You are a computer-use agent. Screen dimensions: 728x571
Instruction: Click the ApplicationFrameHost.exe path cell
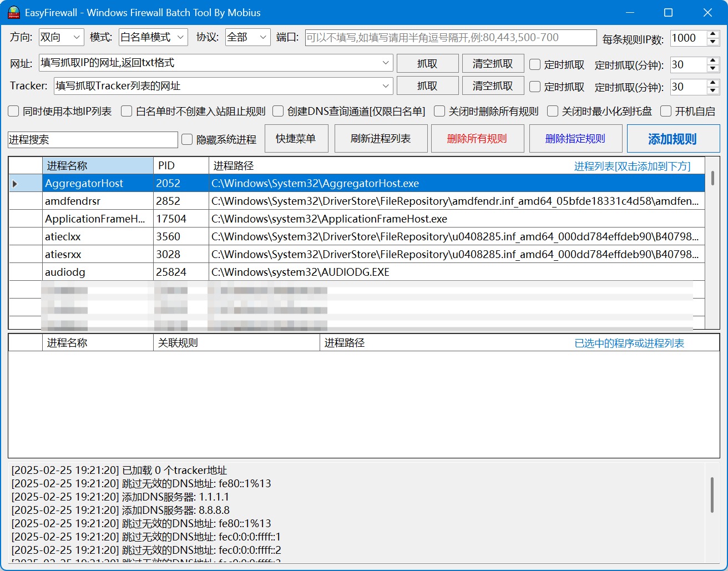[x=457, y=219]
